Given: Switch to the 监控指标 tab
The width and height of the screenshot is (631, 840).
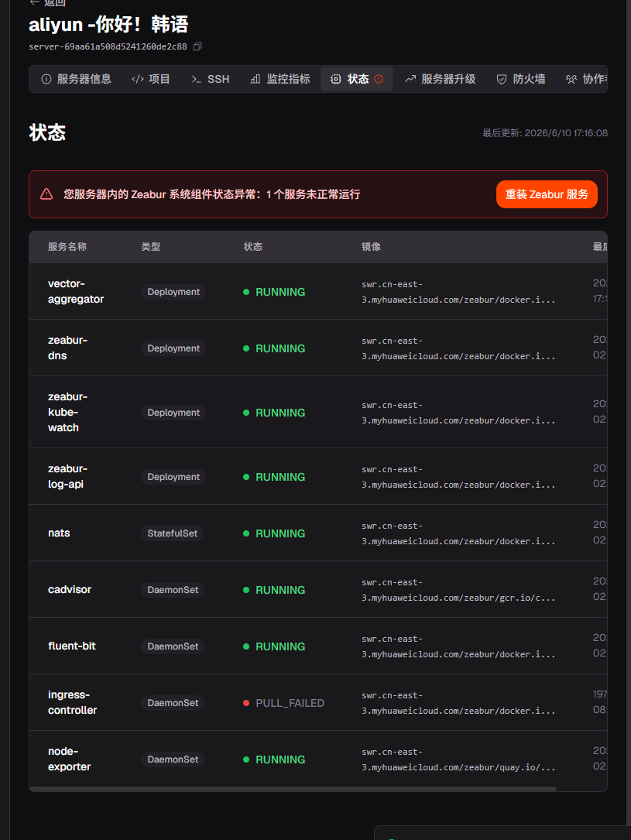Looking at the screenshot, I should pos(280,79).
